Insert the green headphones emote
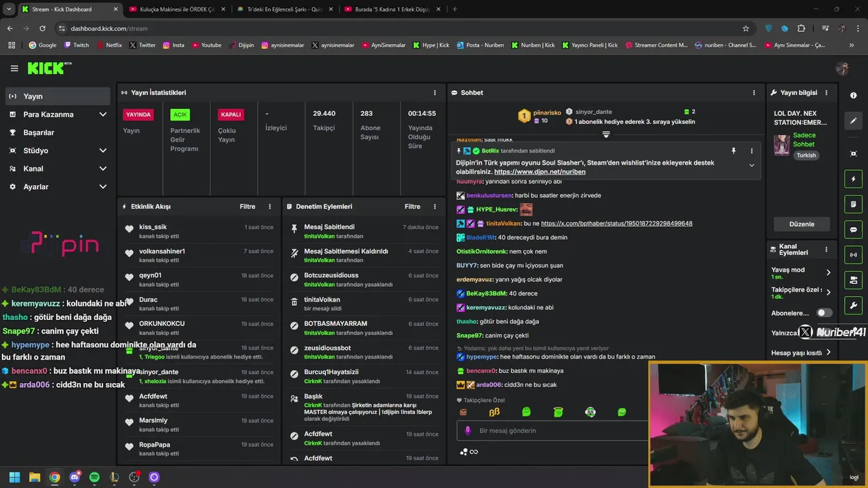This screenshot has width=868, height=488. click(x=590, y=412)
